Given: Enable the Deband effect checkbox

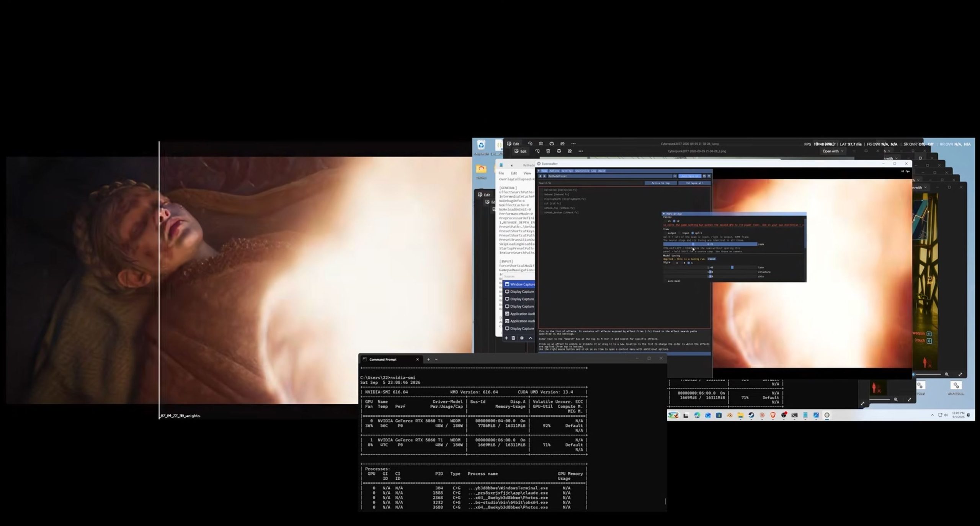Looking at the screenshot, I should click(542, 195).
